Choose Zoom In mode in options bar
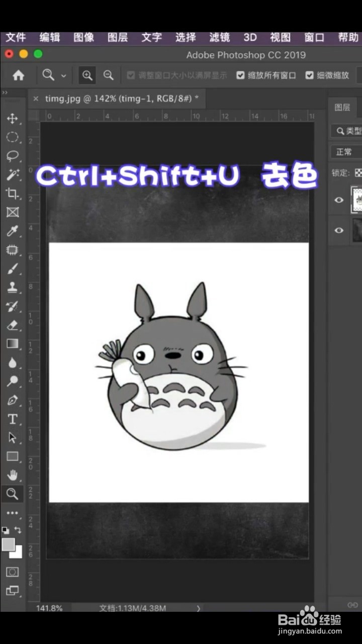Viewport: 362px width, 644px height. (x=87, y=75)
